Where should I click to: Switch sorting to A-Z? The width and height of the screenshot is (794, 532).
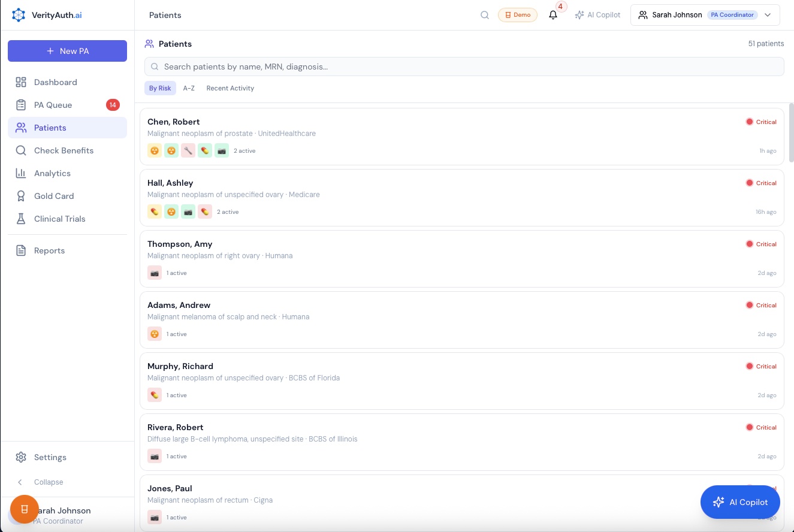click(189, 88)
